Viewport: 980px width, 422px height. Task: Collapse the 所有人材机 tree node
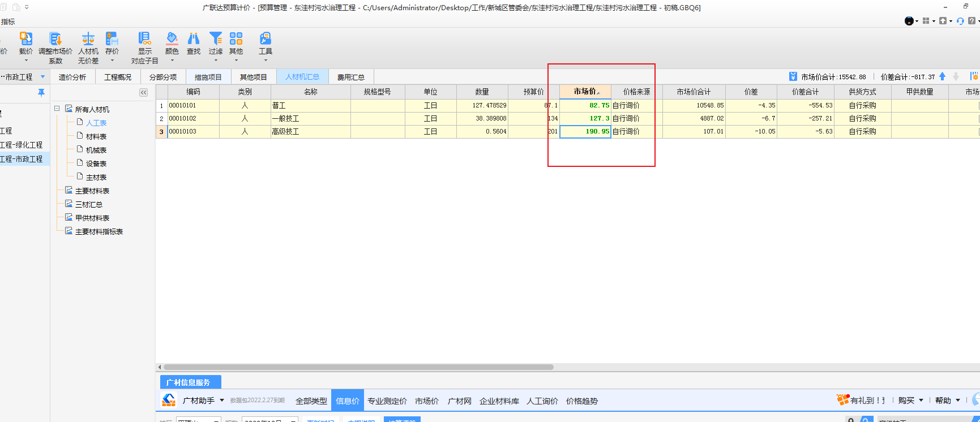[x=57, y=109]
